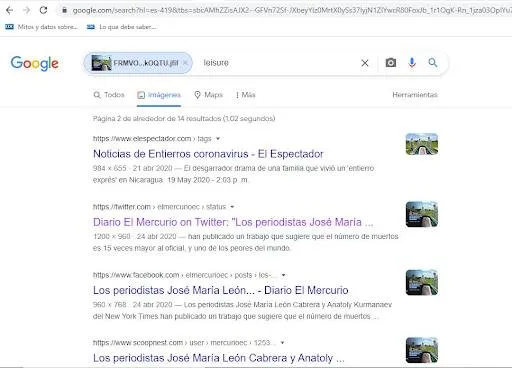Switch to the Todos tab
The width and height of the screenshot is (512, 368).
109,95
